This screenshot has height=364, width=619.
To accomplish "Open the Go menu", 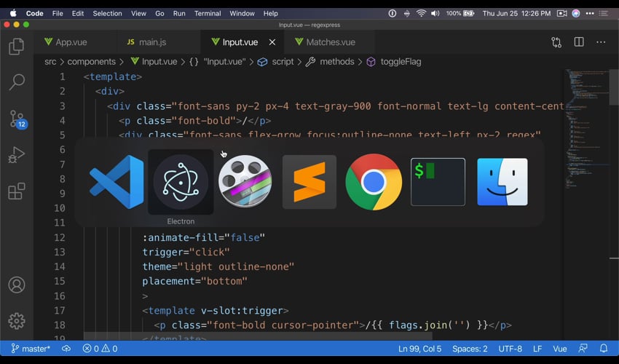I will pos(159,13).
